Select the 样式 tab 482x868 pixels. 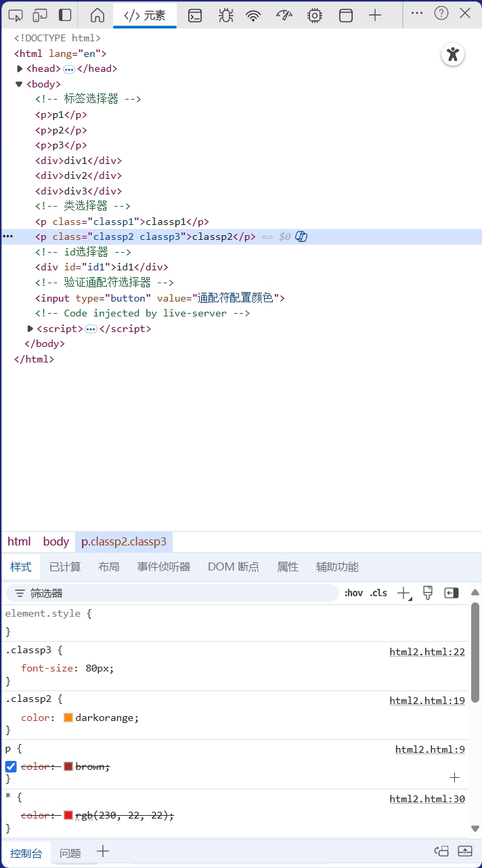click(21, 567)
